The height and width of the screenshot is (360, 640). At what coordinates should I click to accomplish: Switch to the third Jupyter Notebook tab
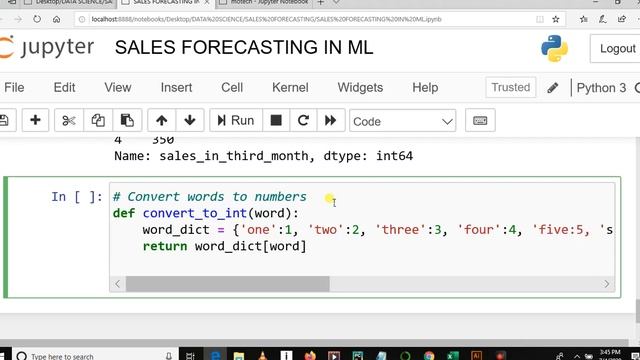264,3
